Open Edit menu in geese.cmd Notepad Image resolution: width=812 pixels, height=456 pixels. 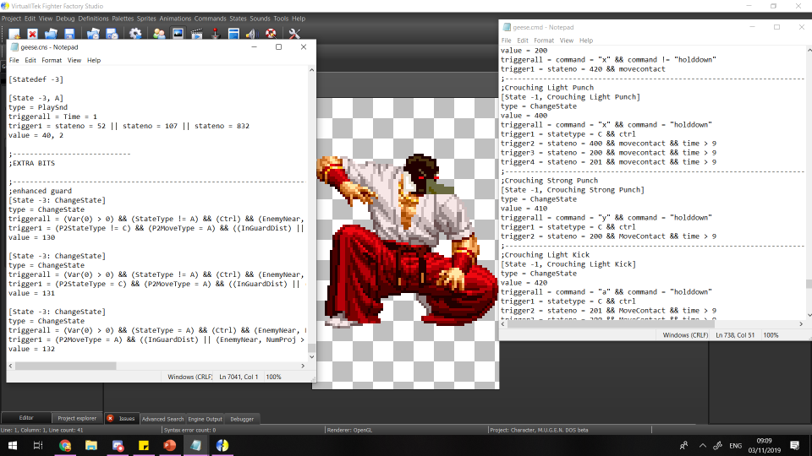(x=523, y=40)
